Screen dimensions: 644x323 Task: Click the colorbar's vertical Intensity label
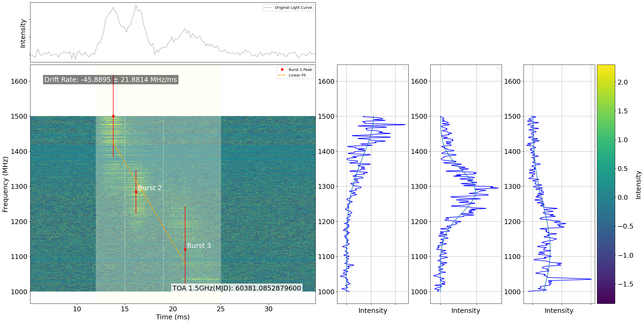click(638, 185)
